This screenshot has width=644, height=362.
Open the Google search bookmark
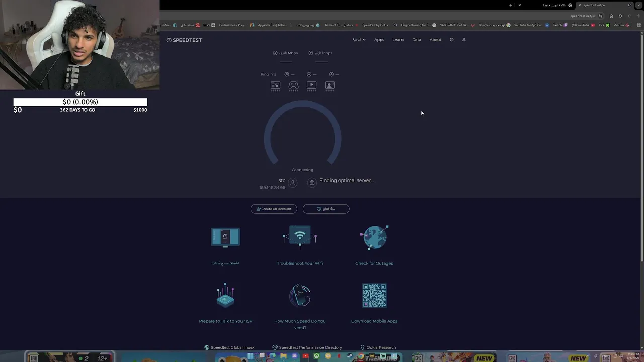click(495, 25)
